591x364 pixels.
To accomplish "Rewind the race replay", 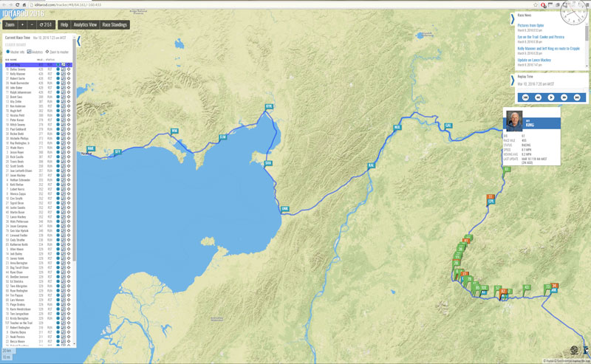I will (x=539, y=97).
